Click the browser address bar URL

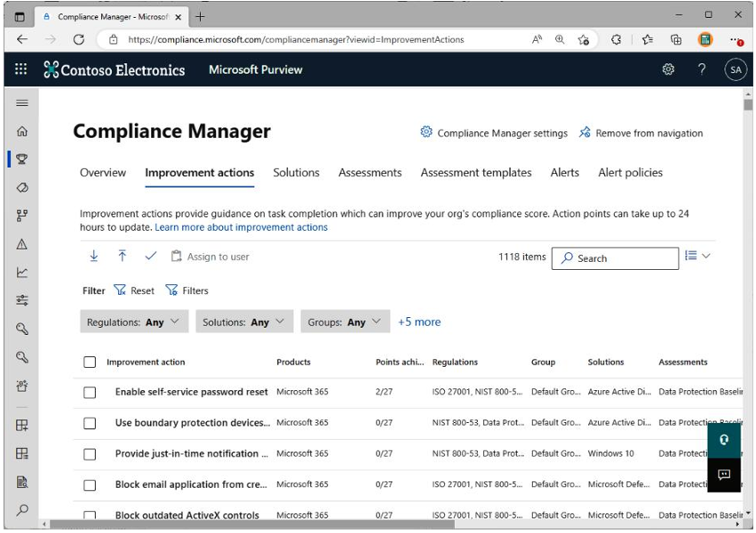click(x=296, y=39)
